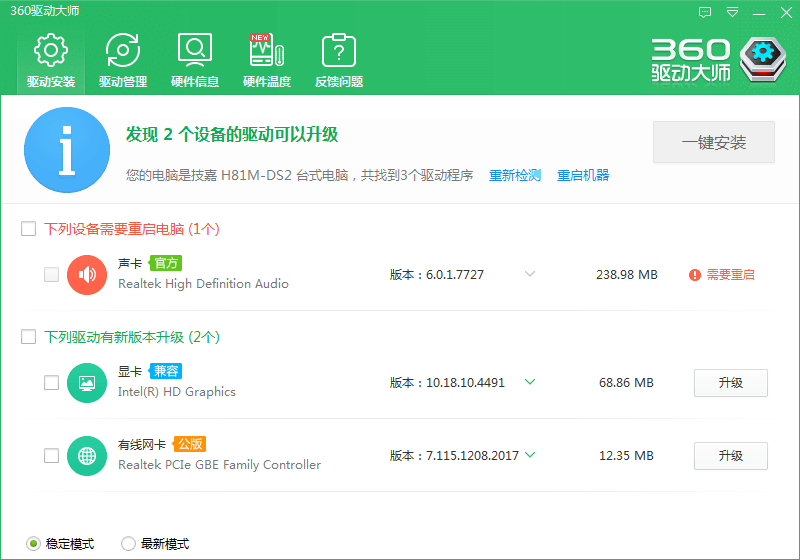Expand version dropdown for 7.115.1208.2017
Viewport: 800px width, 560px height.
(x=530, y=455)
